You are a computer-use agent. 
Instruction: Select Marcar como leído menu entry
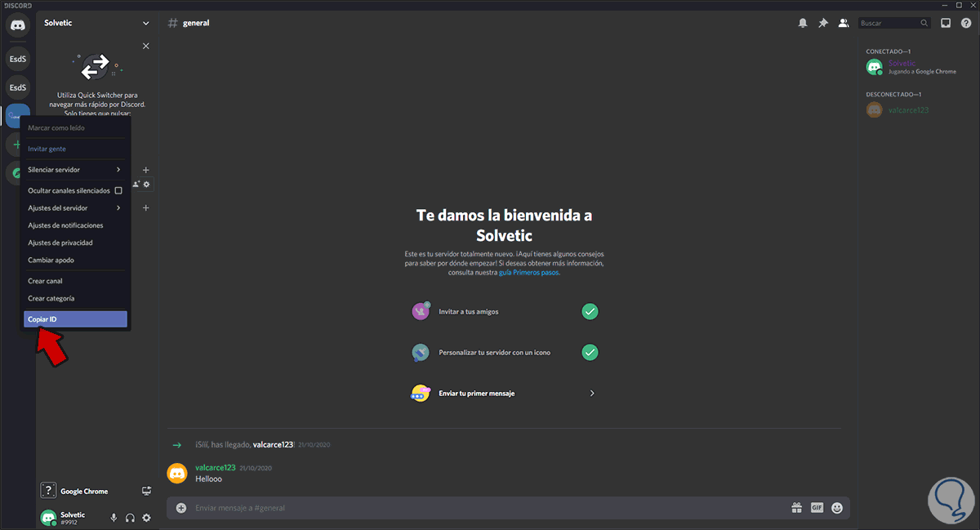(75, 128)
